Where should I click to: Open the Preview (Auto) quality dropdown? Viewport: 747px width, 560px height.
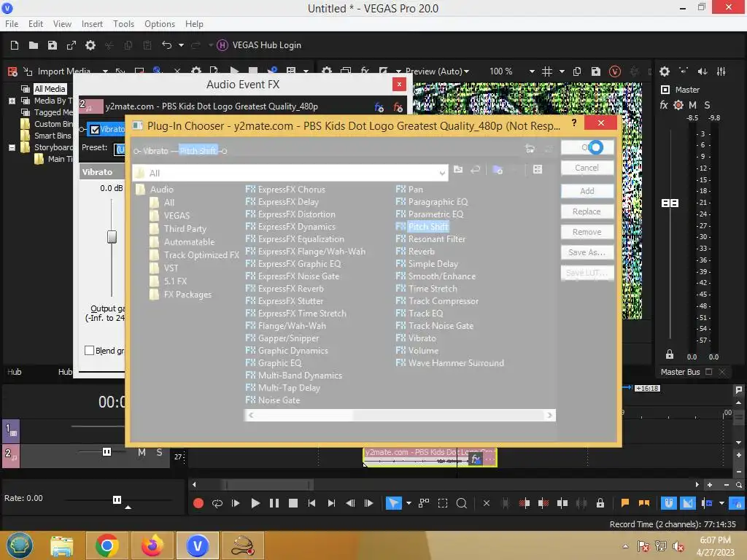pos(438,71)
